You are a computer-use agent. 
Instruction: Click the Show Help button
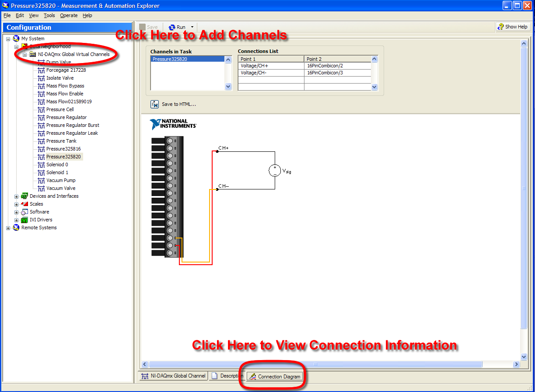coord(512,27)
